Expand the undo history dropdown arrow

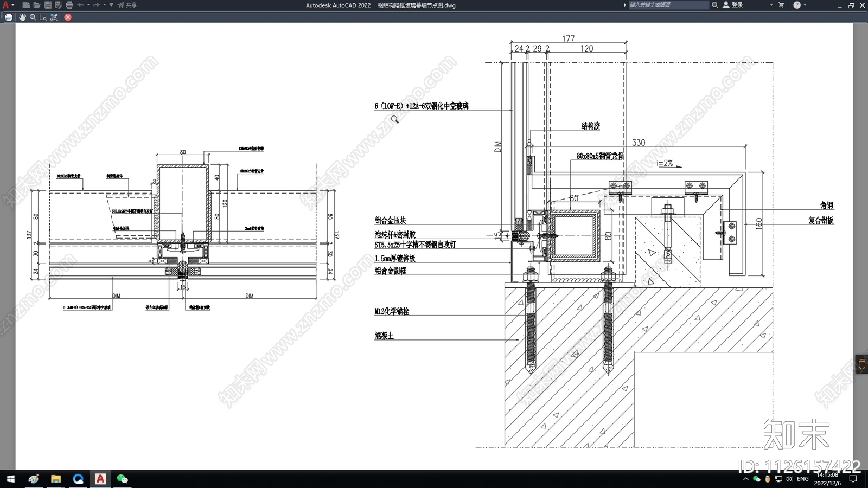pyautogui.click(x=88, y=5)
